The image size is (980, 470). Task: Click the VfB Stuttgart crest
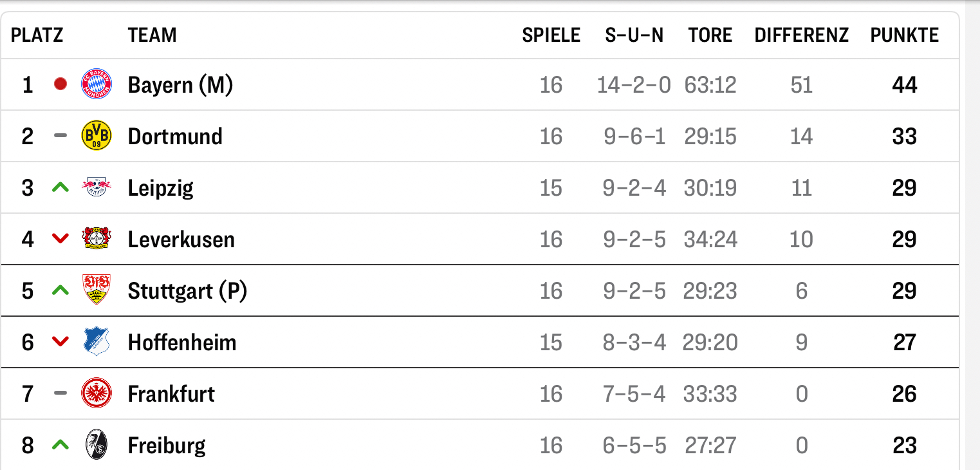pos(97,290)
